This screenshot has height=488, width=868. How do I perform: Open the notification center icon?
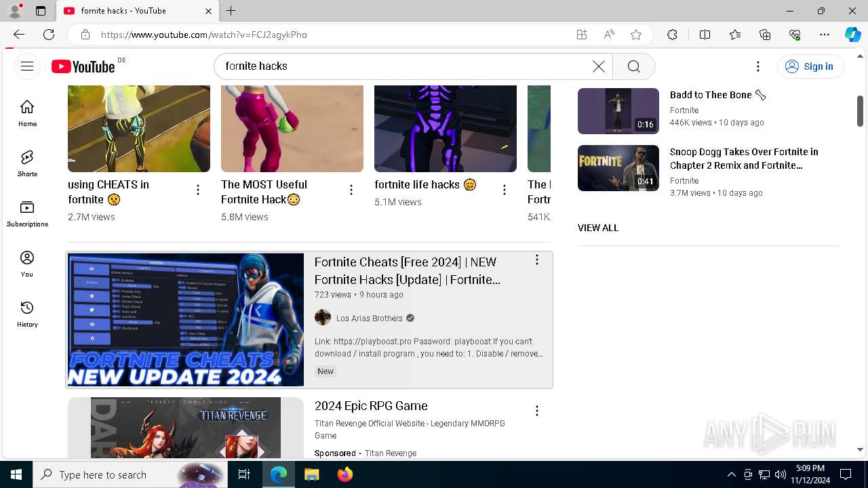[846, 474]
